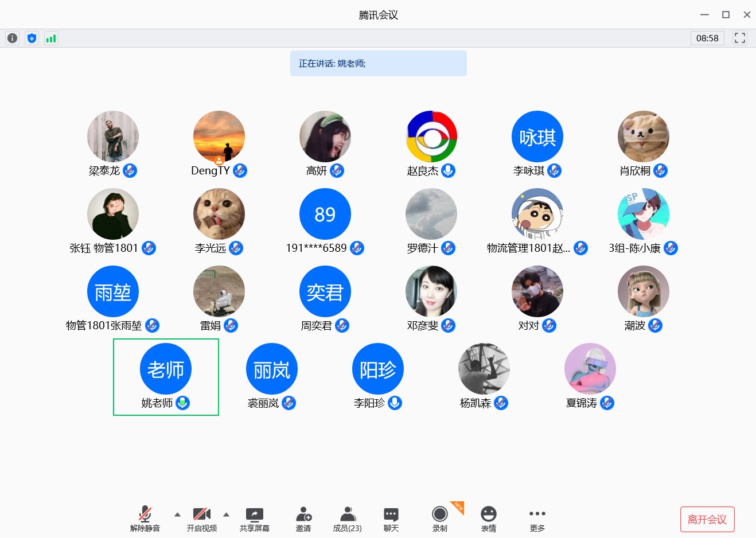This screenshot has width=756, height=538.
Task: Click the mic icon next to 李咏琪
Action: (555, 170)
